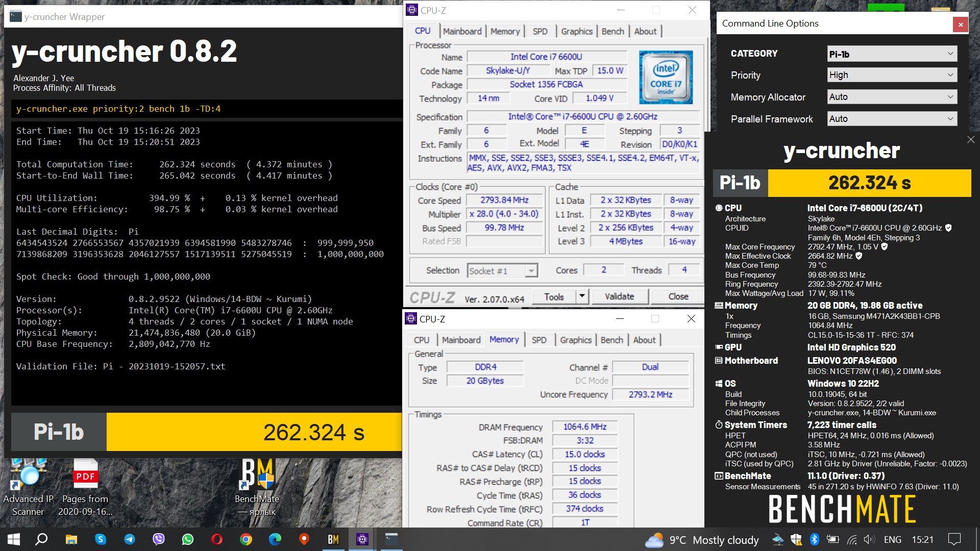This screenshot has width=980, height=551.
Task: Switch to Memory tab in upper CPU-Z window
Action: (x=505, y=31)
